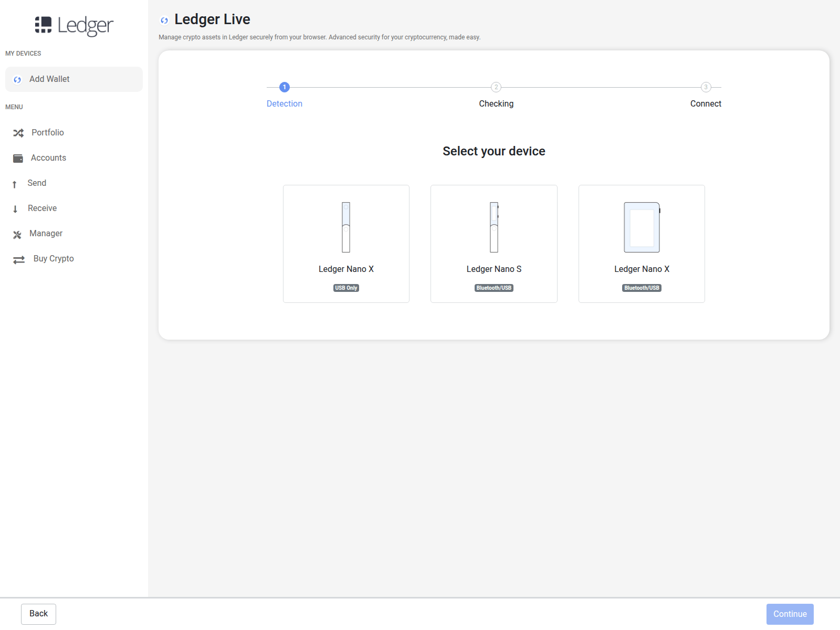Open the Receive menu item
Image resolution: width=840 pixels, height=630 pixels.
click(x=74, y=208)
